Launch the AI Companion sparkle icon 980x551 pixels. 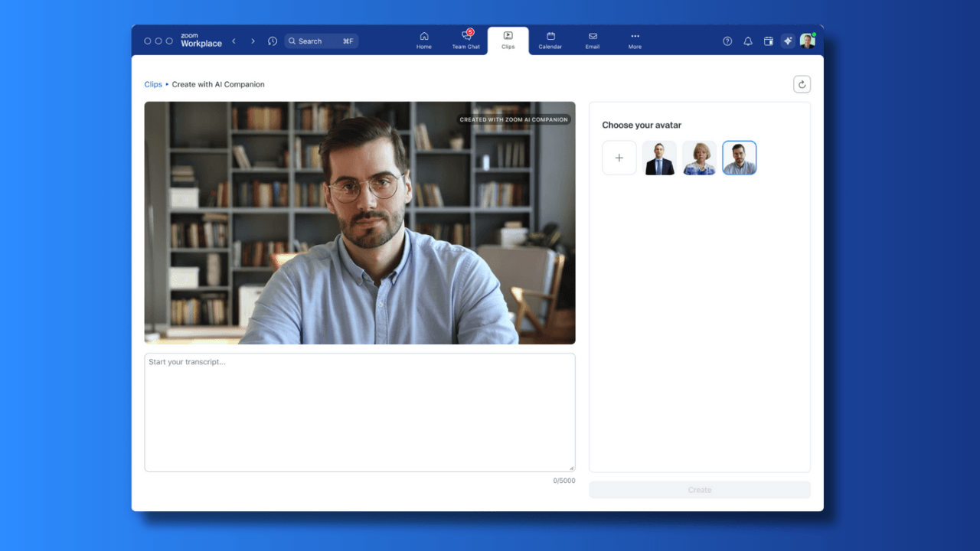(x=787, y=41)
